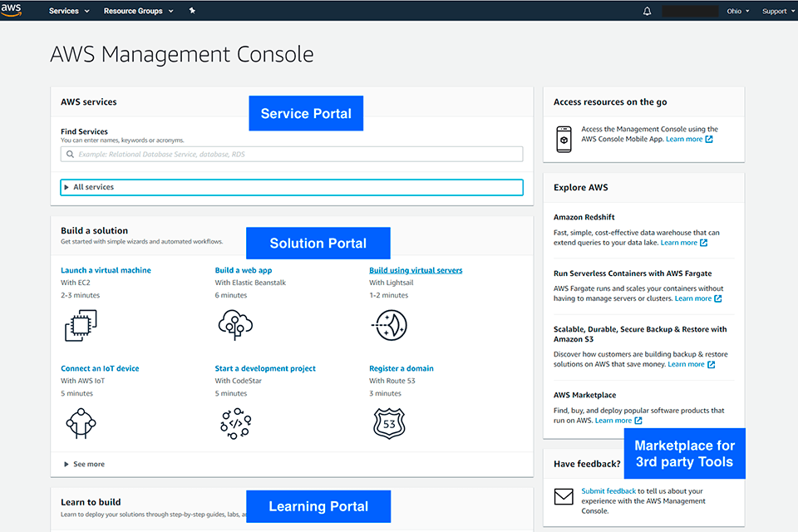This screenshot has height=532, width=798.
Task: Click the AWS logo home icon
Action: [x=11, y=10]
